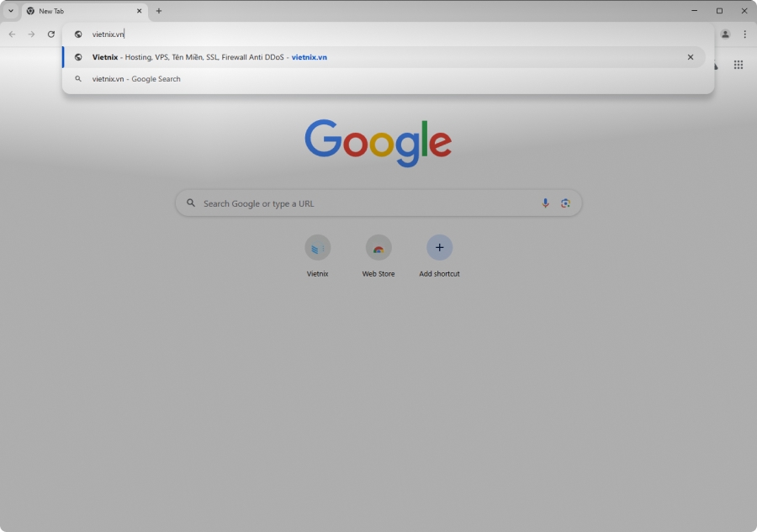Focus the Google search box
The image size is (757, 532).
(362, 203)
